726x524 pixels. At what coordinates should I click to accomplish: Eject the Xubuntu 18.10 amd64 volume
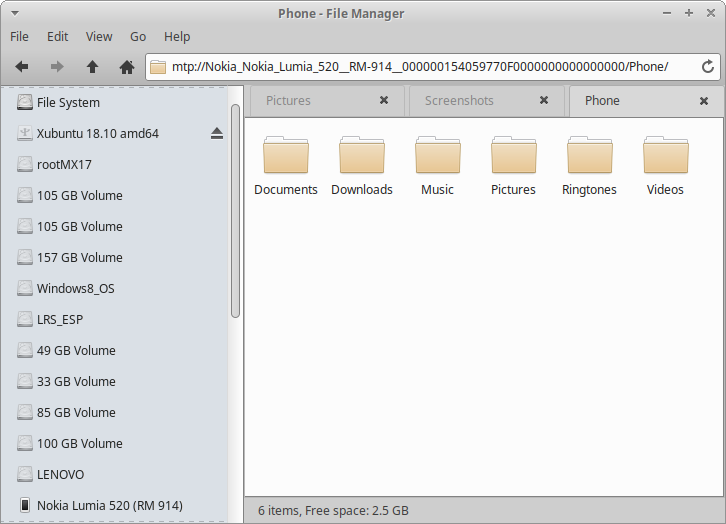coord(217,134)
